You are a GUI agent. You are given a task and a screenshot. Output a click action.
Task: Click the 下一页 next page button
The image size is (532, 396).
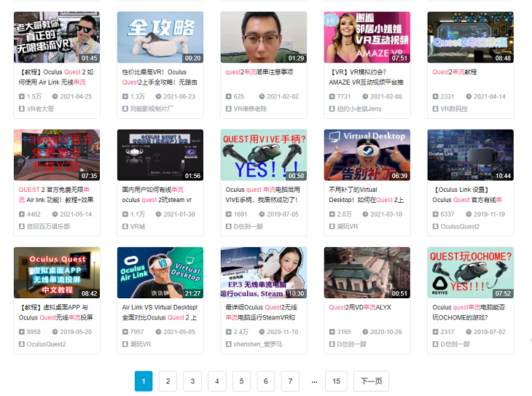pos(371,381)
